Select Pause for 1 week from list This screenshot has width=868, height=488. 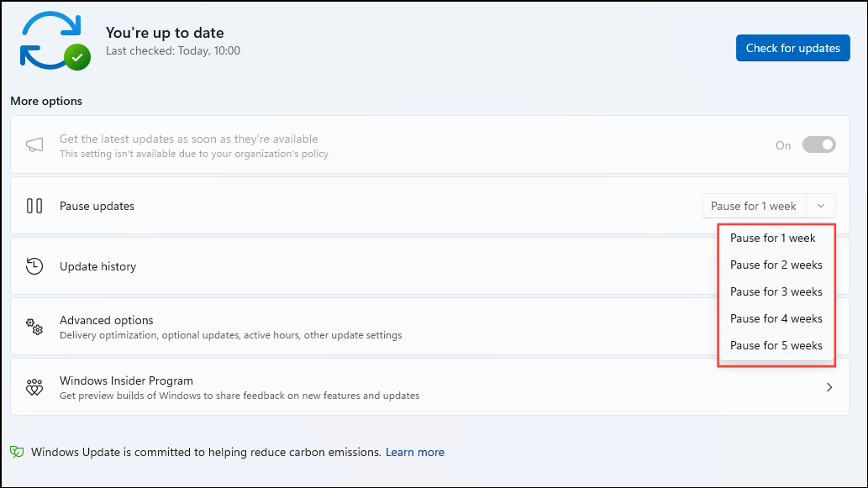click(x=773, y=238)
